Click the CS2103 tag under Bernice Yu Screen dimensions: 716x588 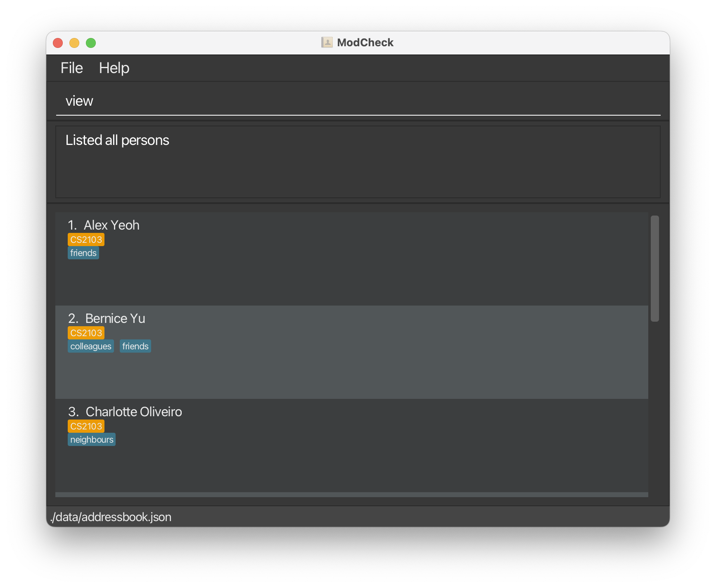[x=86, y=333]
